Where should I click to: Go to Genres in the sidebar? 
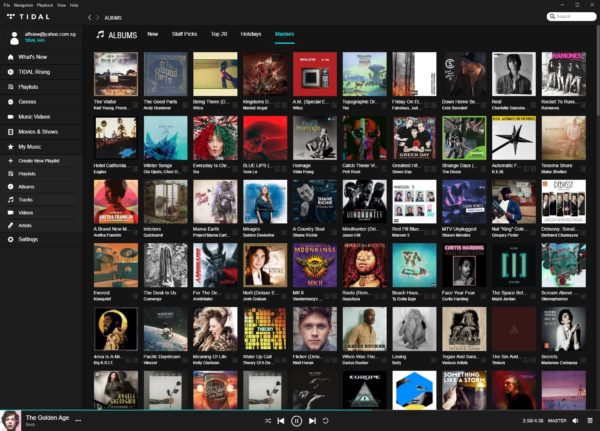[x=27, y=102]
